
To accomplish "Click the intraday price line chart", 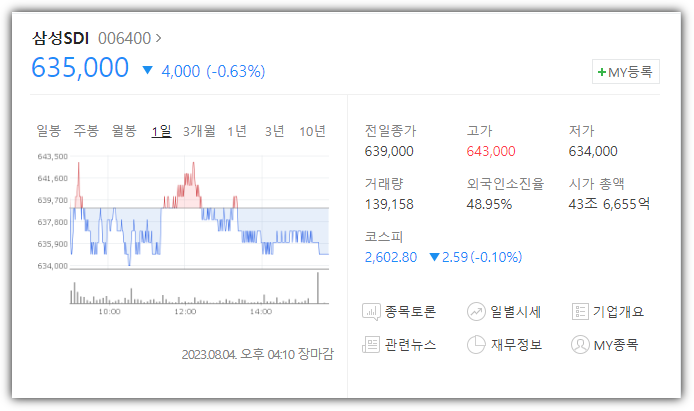I will [199, 212].
